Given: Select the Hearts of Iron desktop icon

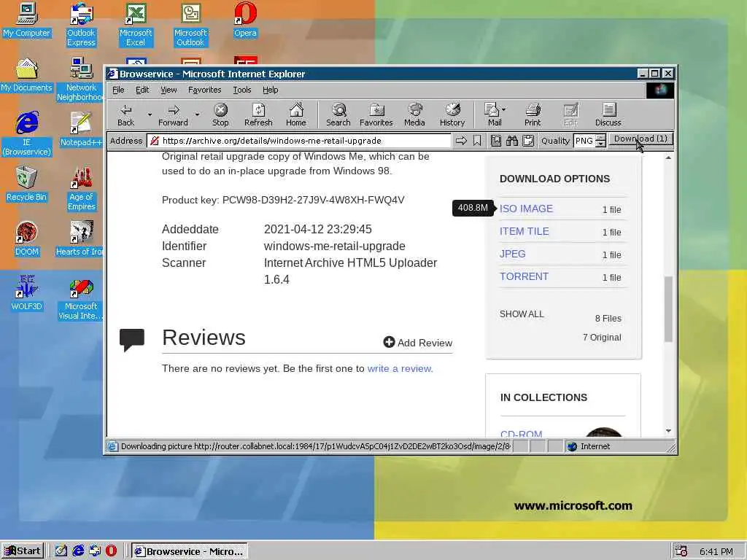Looking at the screenshot, I should coord(80,238).
